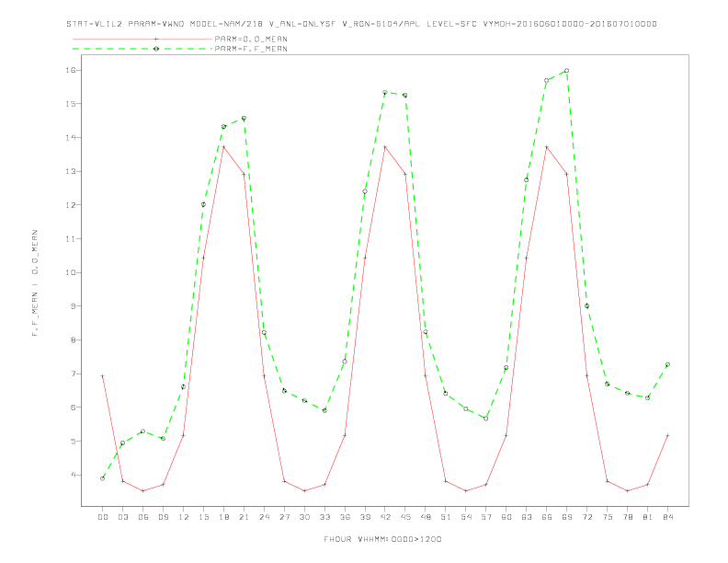This screenshot has height=563, width=728.
Task: Click x-axis tick label 00
Action: [x=103, y=517]
